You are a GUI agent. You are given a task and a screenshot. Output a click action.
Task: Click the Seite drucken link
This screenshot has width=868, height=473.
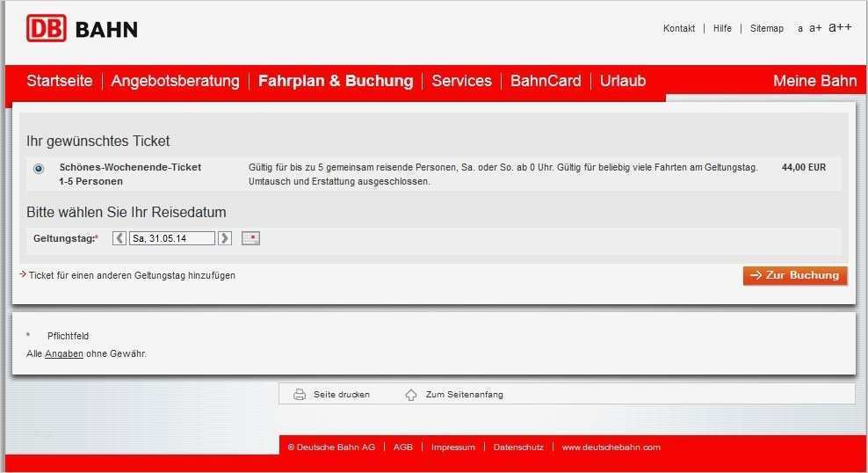click(342, 395)
